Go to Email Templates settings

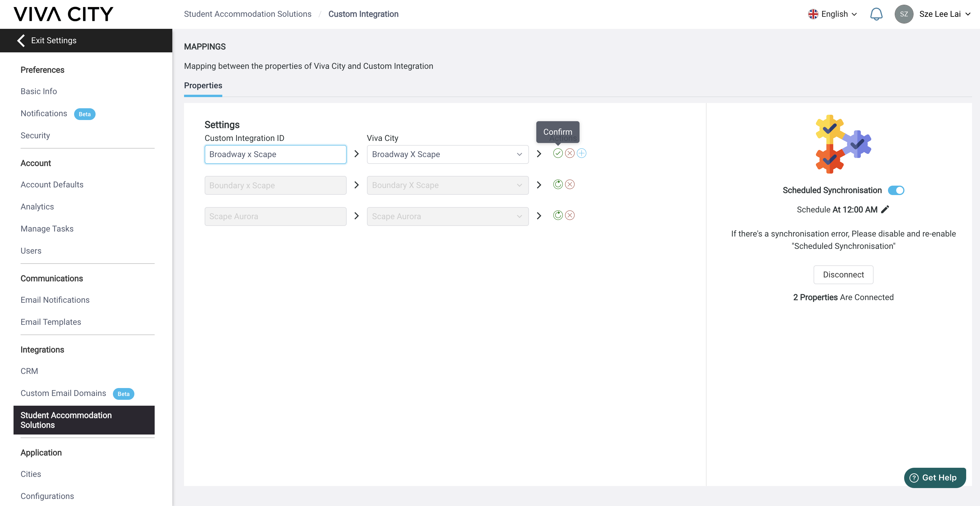[x=51, y=322]
